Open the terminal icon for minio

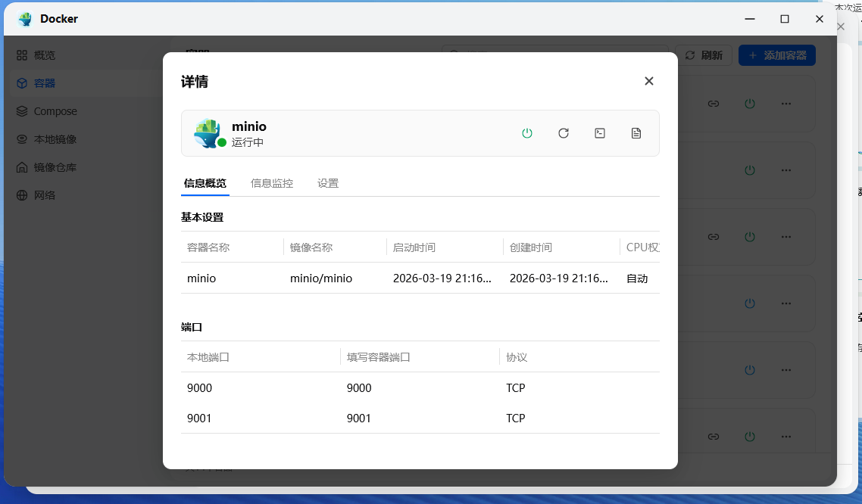(600, 133)
